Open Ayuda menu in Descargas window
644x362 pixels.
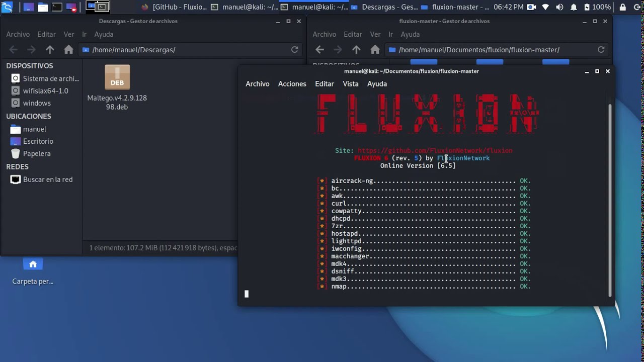tap(104, 34)
